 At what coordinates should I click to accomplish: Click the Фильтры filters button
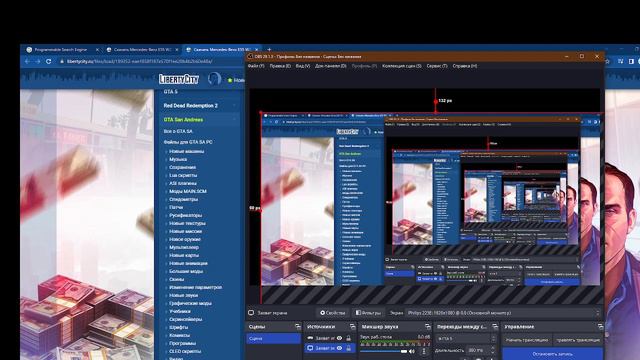[368, 313]
